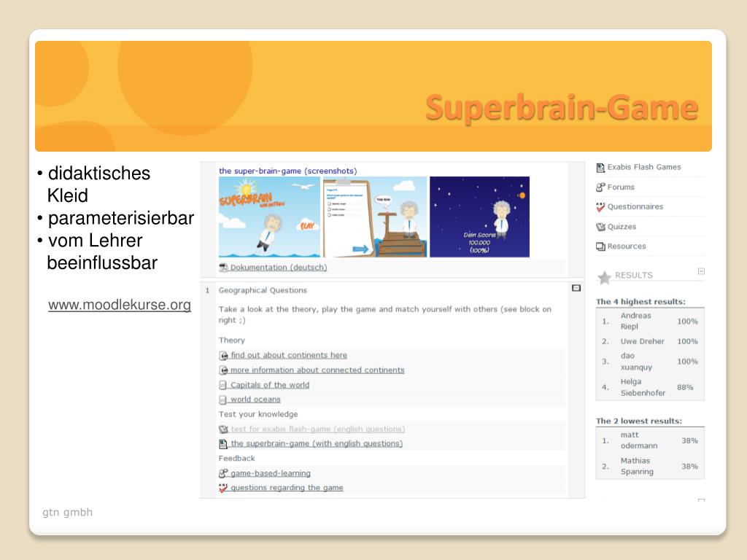Click game icon beside the superbrain-game link
747x560 pixels.
(x=222, y=444)
